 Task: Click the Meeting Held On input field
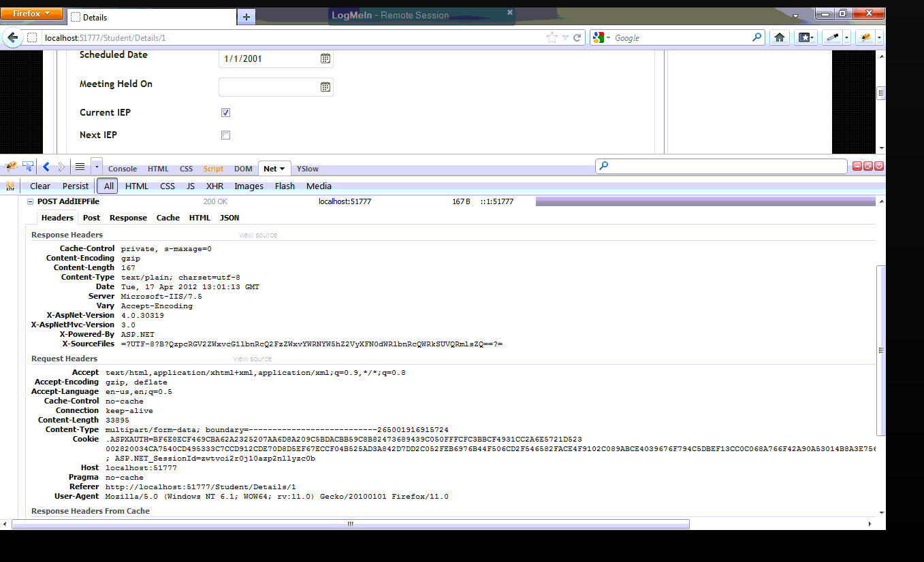click(x=276, y=87)
